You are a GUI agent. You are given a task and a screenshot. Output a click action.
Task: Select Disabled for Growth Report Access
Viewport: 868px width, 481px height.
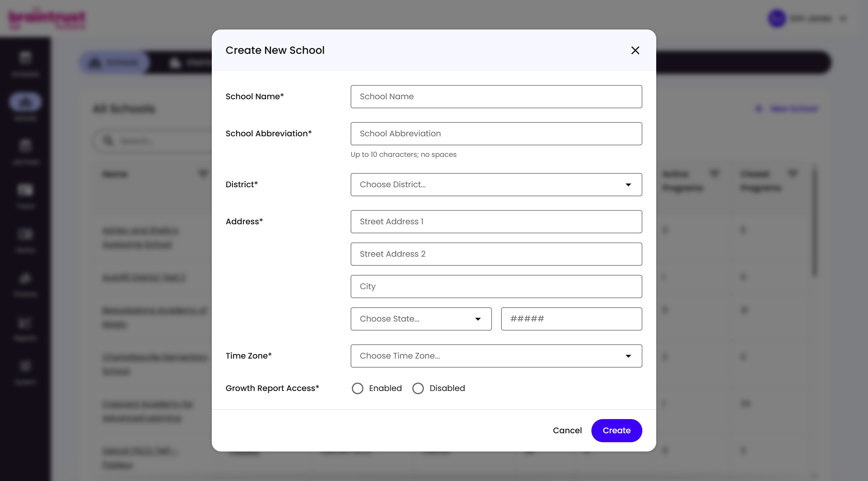click(x=418, y=388)
